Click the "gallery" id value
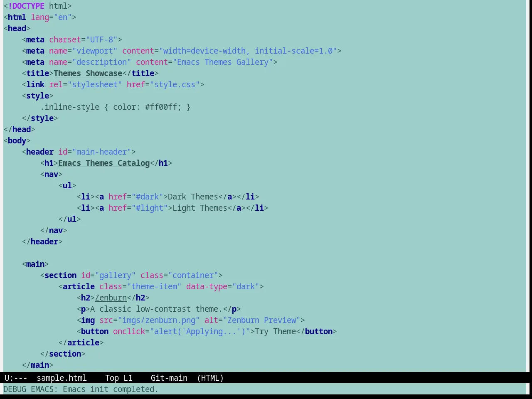Screen dimensions: 532x399 pyautogui.click(x=115, y=275)
